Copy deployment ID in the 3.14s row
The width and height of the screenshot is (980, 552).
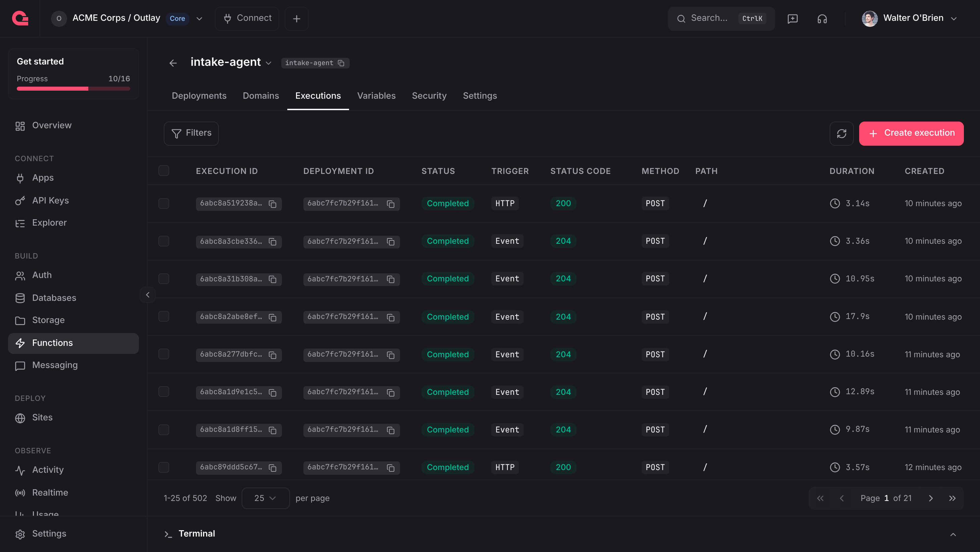[x=391, y=204]
